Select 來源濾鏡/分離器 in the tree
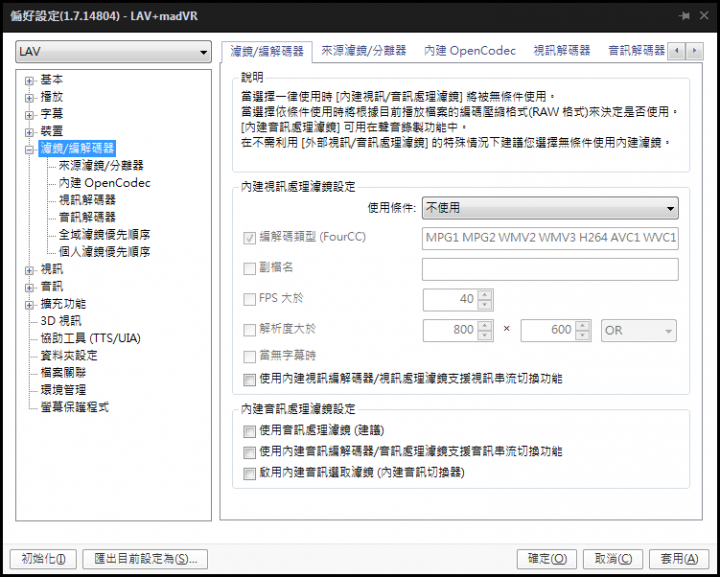The height and width of the screenshot is (577, 720). pyautogui.click(x=101, y=166)
